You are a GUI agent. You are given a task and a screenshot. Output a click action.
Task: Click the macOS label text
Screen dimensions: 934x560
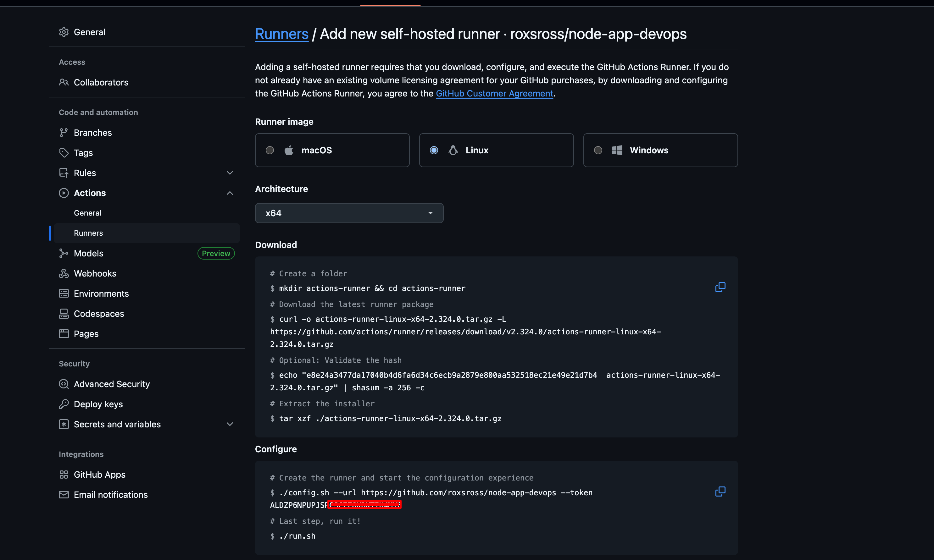click(316, 150)
